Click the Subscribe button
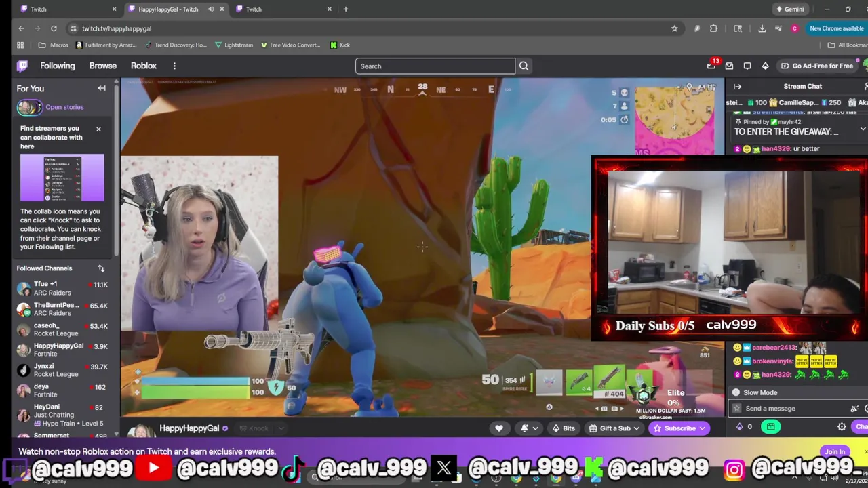 (679, 428)
